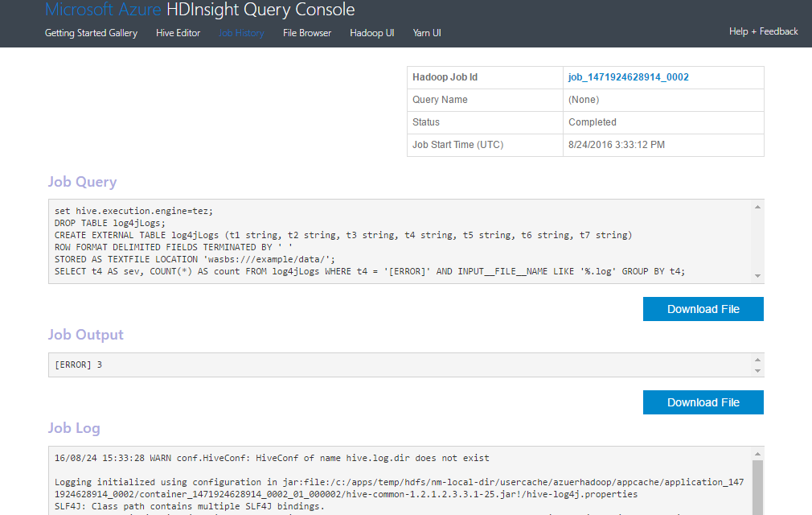Open job_1471924628914_0002 job link

click(x=628, y=77)
